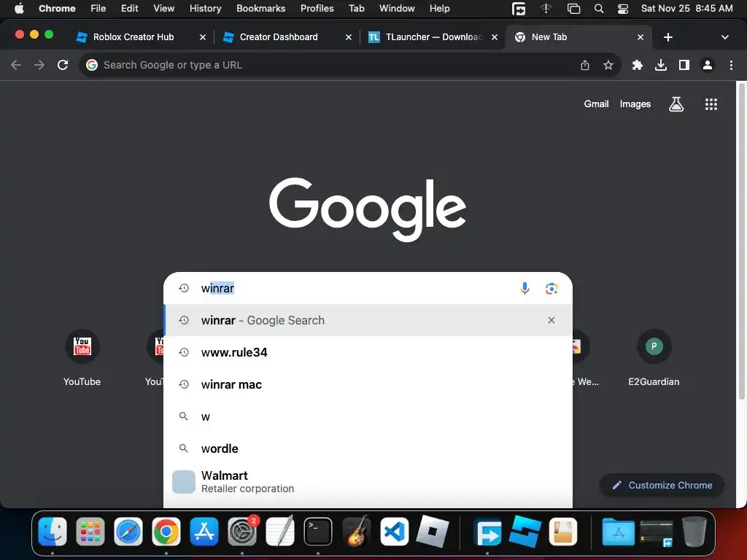The image size is (747, 560).
Task: Open the History menu
Action: [205, 9]
